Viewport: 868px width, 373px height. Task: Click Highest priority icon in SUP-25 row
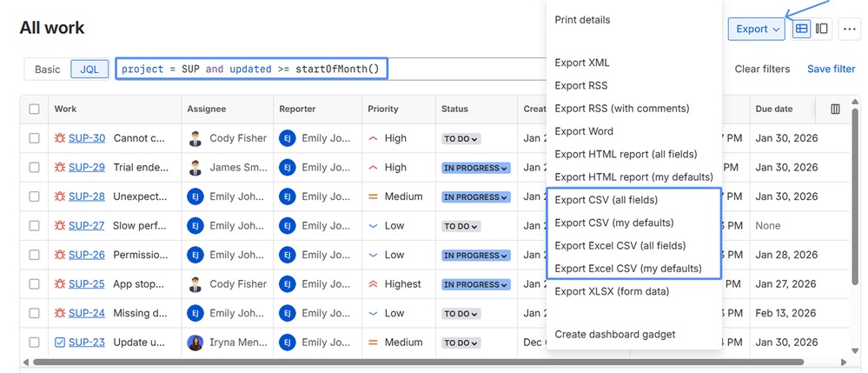pos(373,283)
